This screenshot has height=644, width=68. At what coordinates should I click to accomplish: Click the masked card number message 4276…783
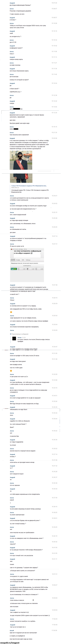coord(16,109)
